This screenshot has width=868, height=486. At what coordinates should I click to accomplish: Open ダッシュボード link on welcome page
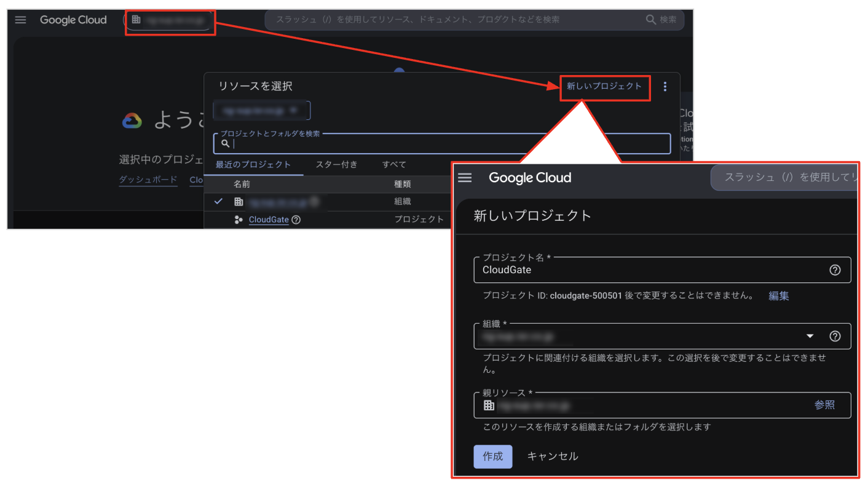point(148,180)
